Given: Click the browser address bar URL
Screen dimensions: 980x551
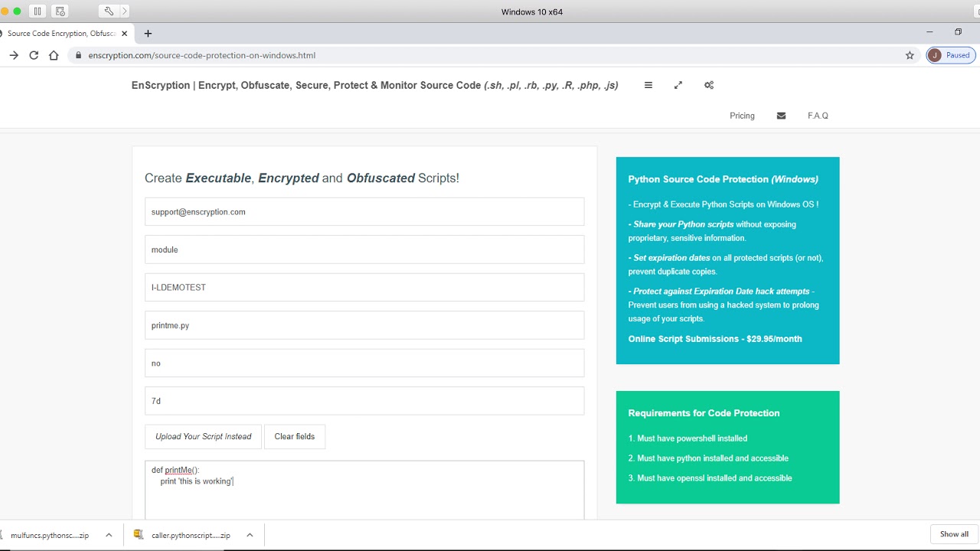Looking at the screenshot, I should click(x=202, y=55).
